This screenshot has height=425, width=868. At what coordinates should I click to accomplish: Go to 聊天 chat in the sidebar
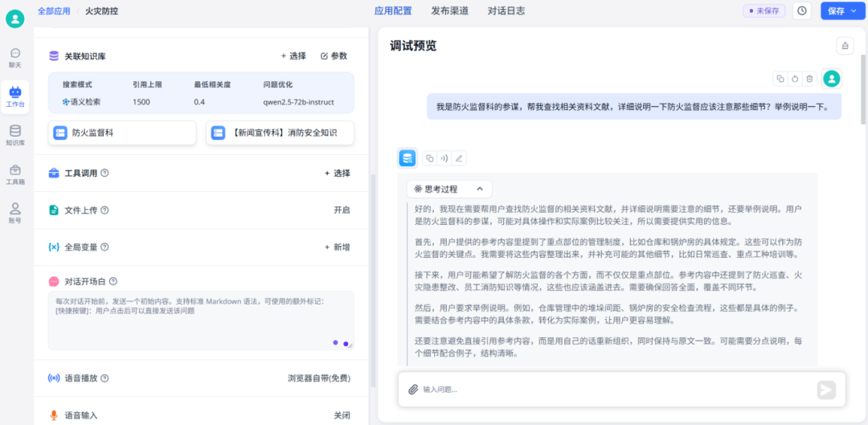coord(15,57)
